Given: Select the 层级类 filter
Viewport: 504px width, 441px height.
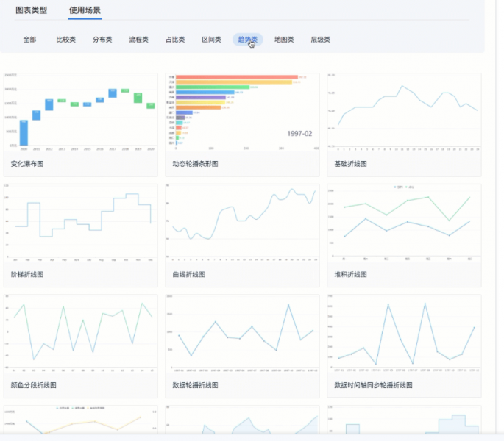Looking at the screenshot, I should [321, 40].
